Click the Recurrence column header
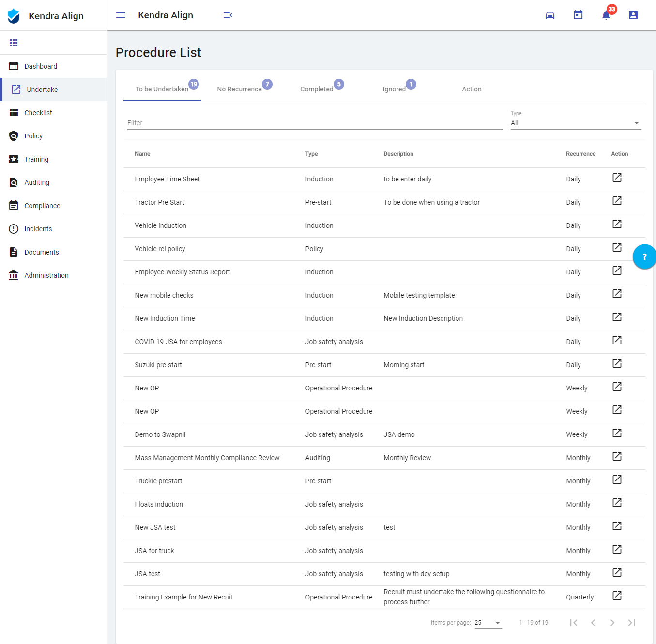656x644 pixels. click(580, 154)
